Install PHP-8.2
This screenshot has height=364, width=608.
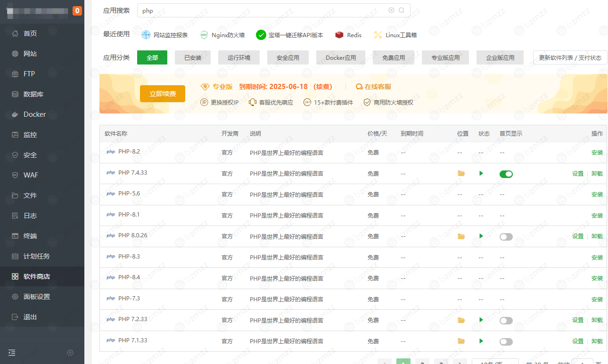point(597,153)
